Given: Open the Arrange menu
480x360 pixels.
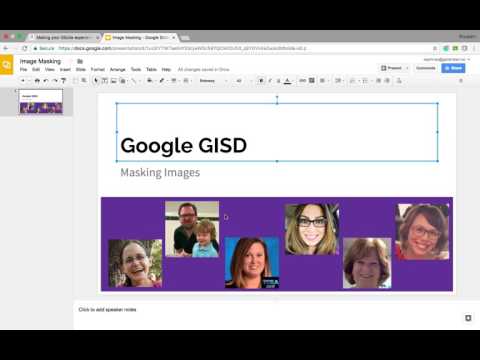Looking at the screenshot, I should [x=118, y=69].
